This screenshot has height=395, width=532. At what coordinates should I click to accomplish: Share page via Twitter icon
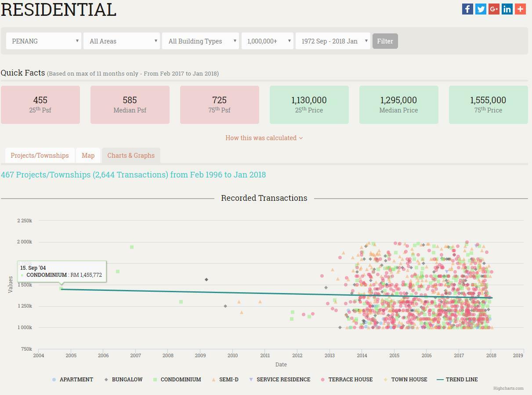(481, 9)
